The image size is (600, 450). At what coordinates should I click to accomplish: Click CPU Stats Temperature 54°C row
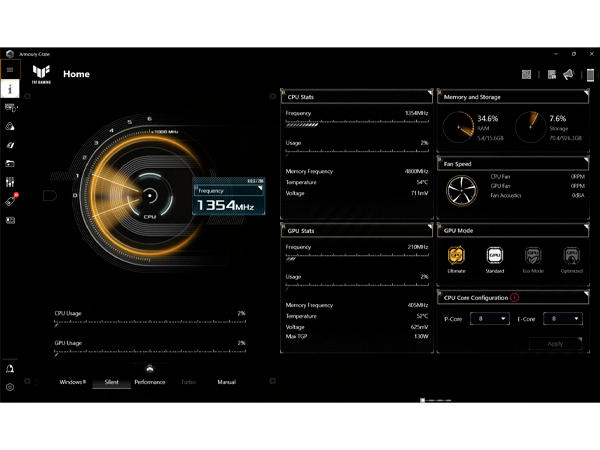tap(357, 183)
